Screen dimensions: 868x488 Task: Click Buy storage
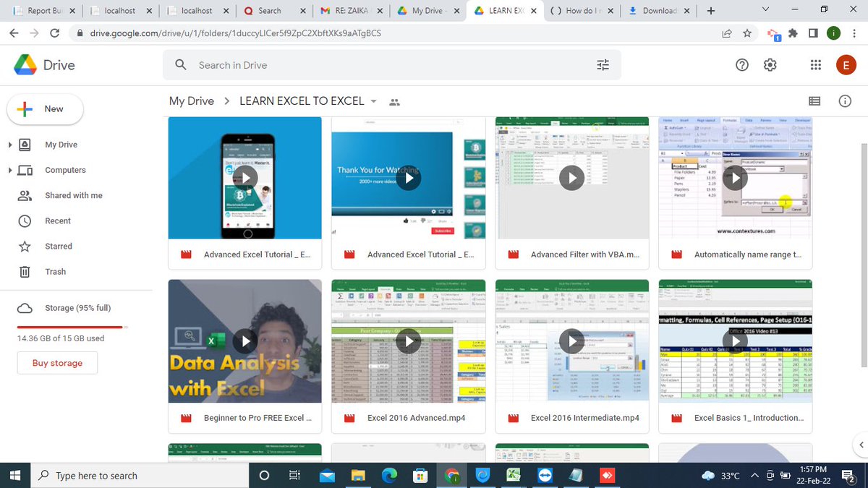[57, 363]
